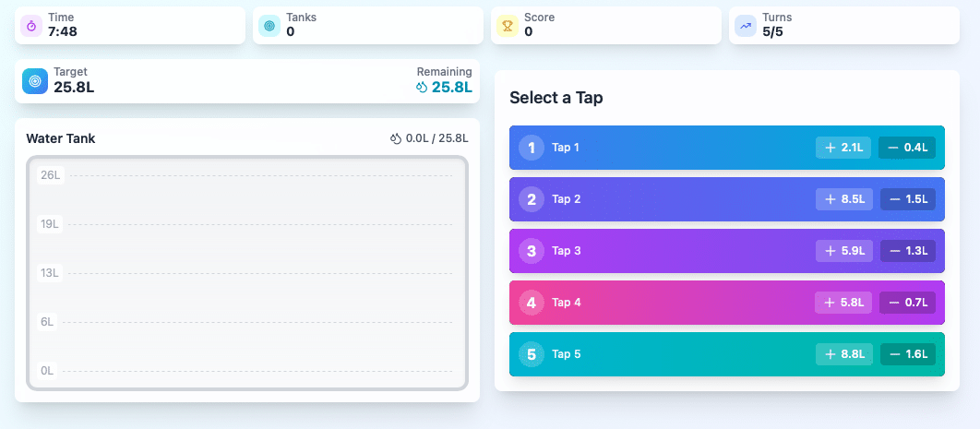Viewport: 980px width, 429px height.
Task: Click Tap 4's minus 0.7L chip
Action: [908, 303]
